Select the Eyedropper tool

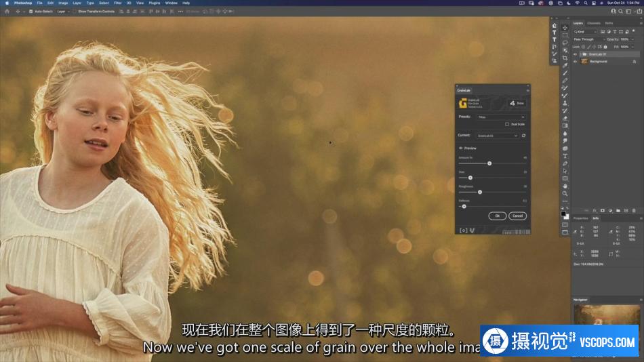[565, 65]
